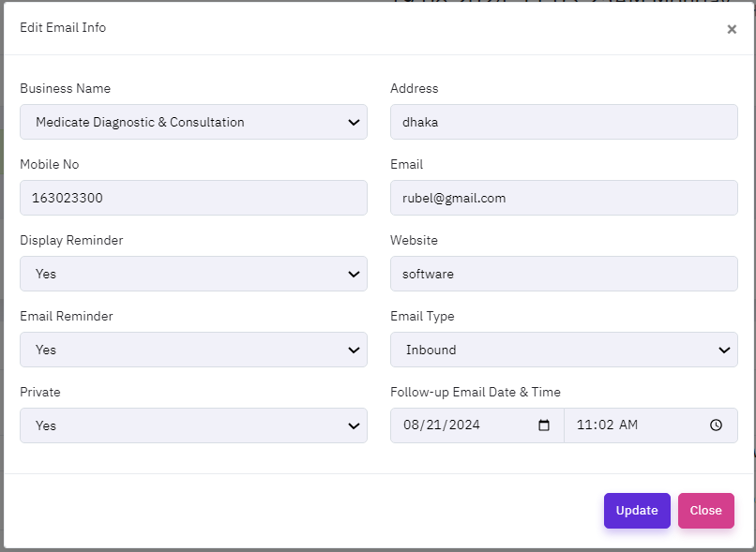Expand the Private dropdown
This screenshot has height=552, width=756.
click(x=192, y=425)
